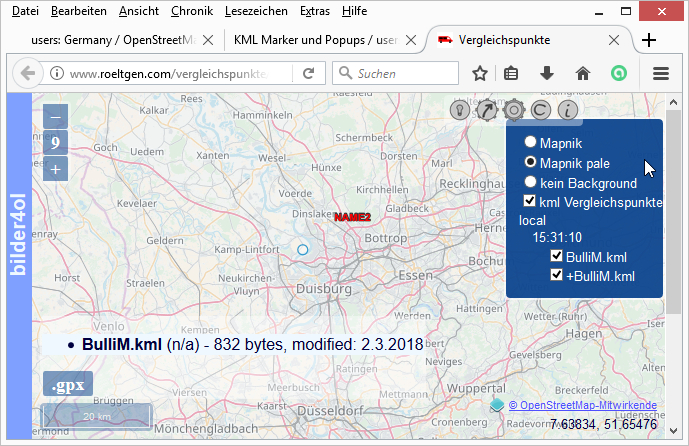Open the info (i) map control

568,110
